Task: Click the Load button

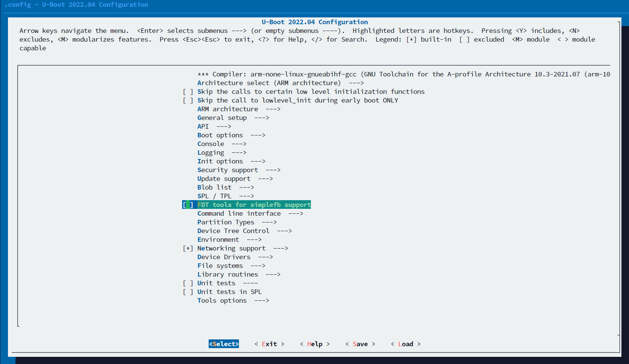Action: tap(406, 344)
